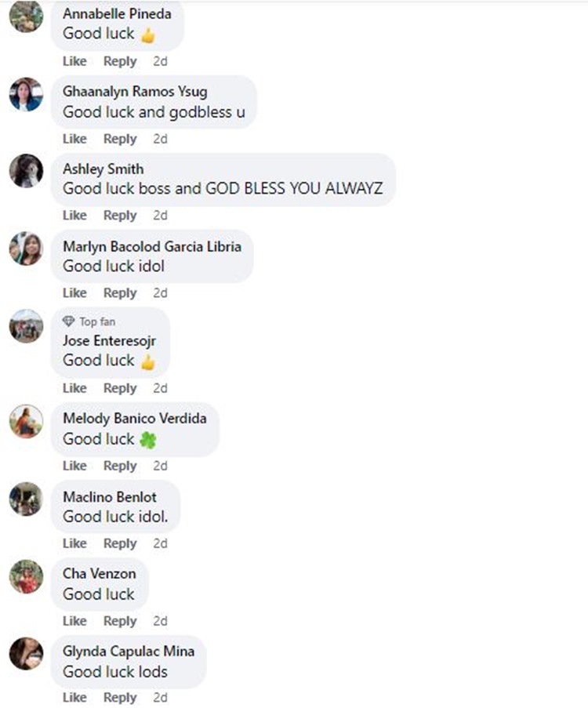
Task: Like Annabelle Pineda's comment
Action: [x=74, y=61]
